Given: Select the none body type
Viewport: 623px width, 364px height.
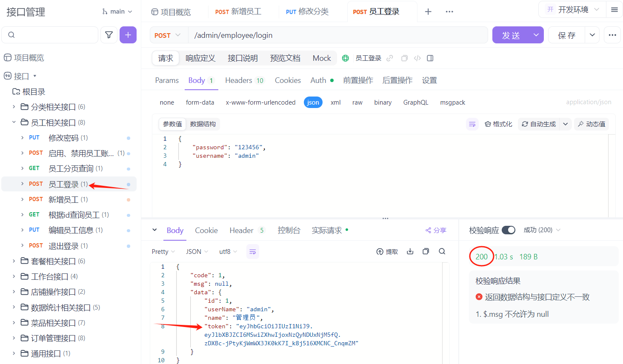Looking at the screenshot, I should pos(167,102).
